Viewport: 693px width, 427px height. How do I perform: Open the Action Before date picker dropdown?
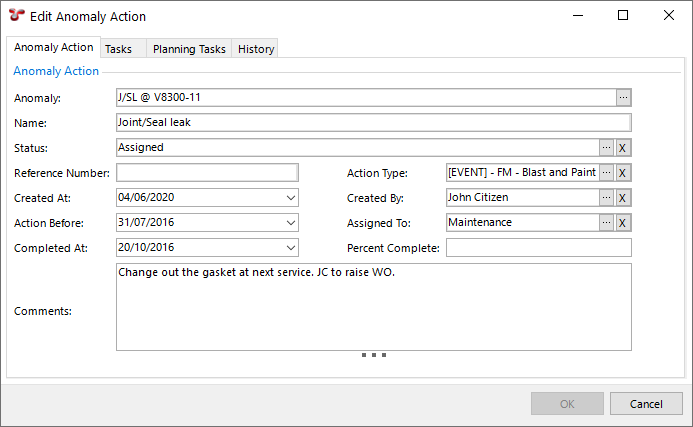click(x=290, y=223)
